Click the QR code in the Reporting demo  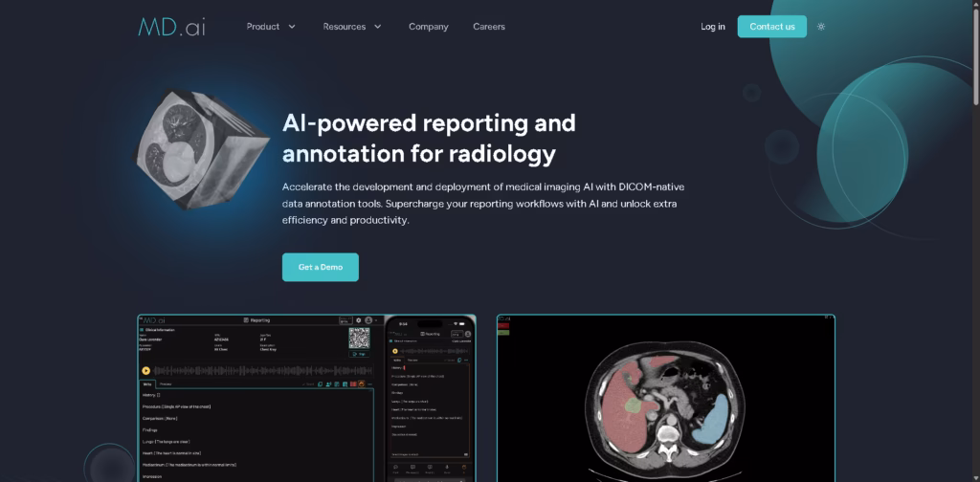tap(360, 338)
